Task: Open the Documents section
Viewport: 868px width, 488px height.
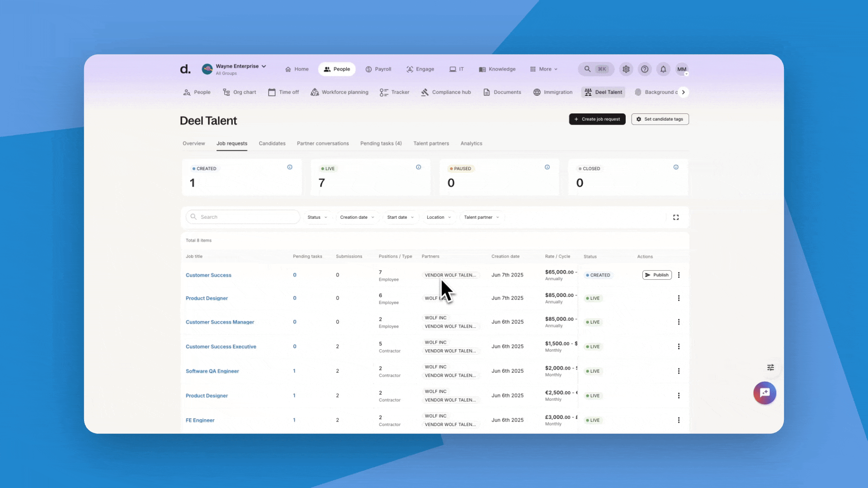Action: 502,92
